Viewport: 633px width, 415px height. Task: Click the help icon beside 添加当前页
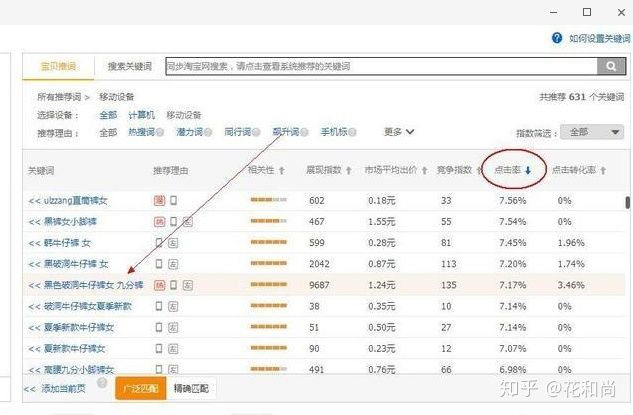coord(103,382)
